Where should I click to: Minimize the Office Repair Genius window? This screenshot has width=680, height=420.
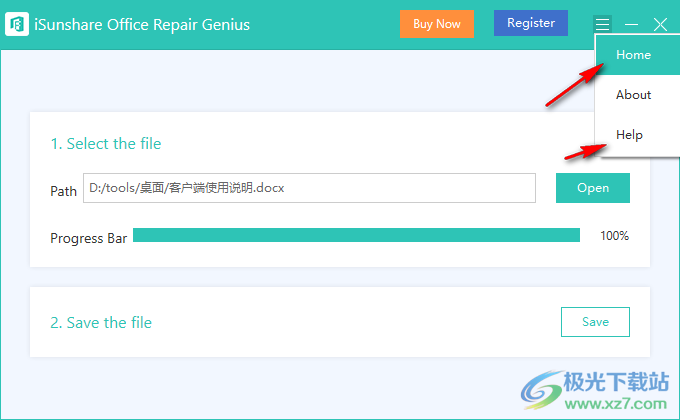pos(631,25)
